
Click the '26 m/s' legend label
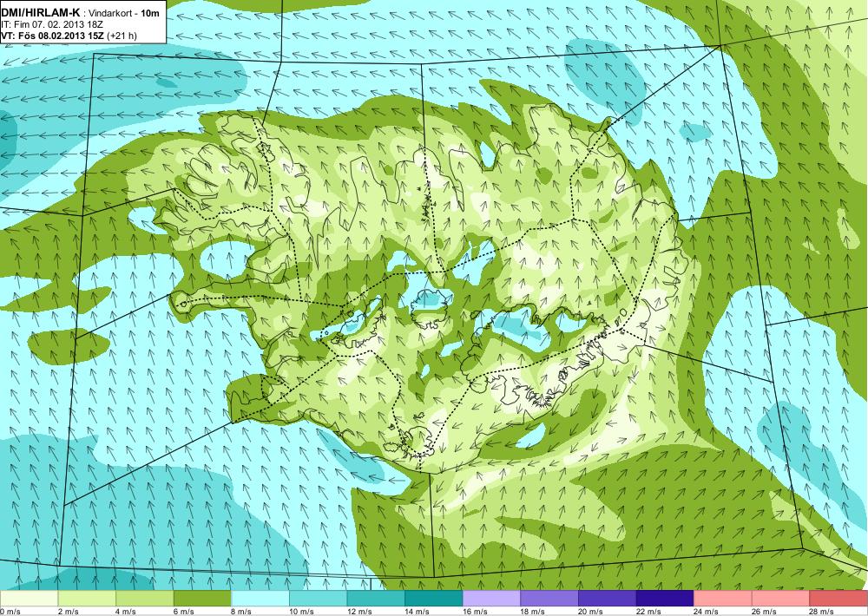click(x=764, y=612)
